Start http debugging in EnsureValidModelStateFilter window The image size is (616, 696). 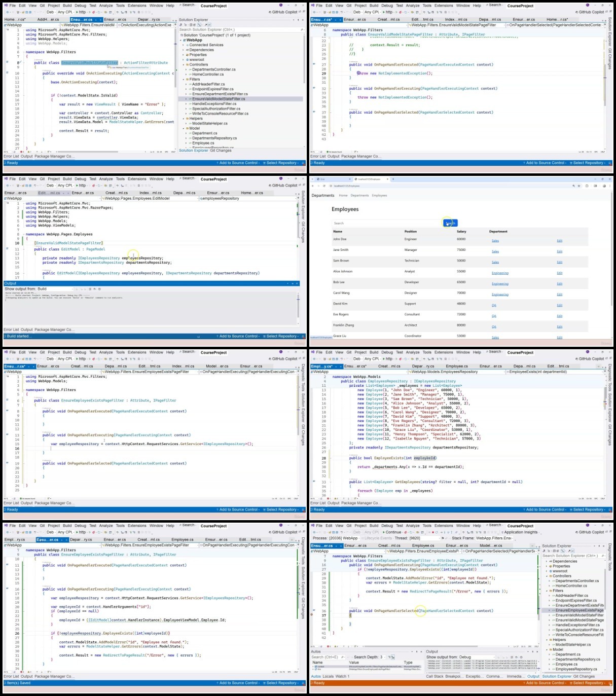81,12
